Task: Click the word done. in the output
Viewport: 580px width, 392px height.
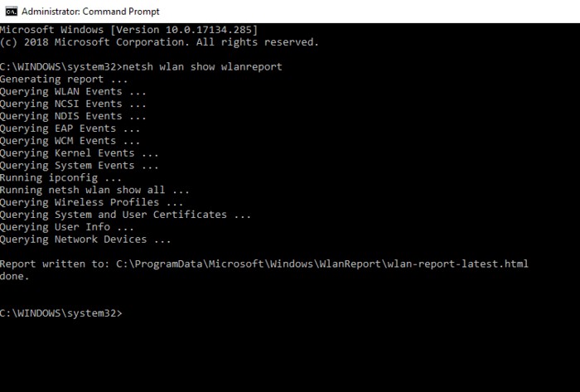Action: coord(15,276)
